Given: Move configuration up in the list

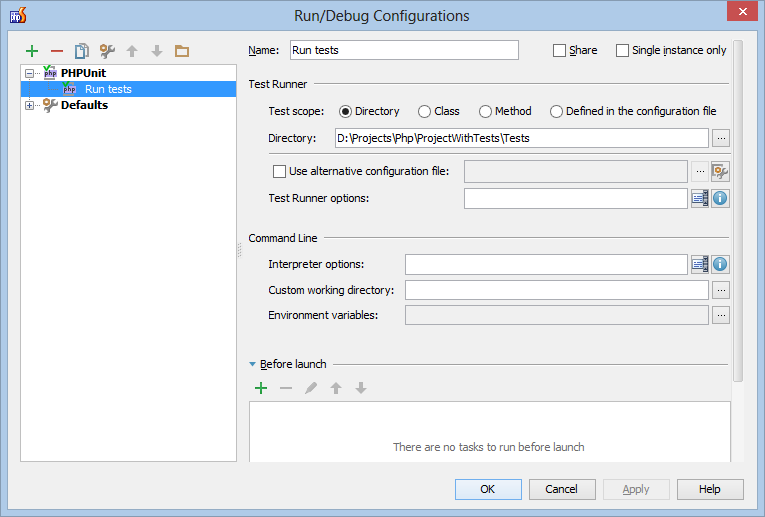Looking at the screenshot, I should click(132, 51).
